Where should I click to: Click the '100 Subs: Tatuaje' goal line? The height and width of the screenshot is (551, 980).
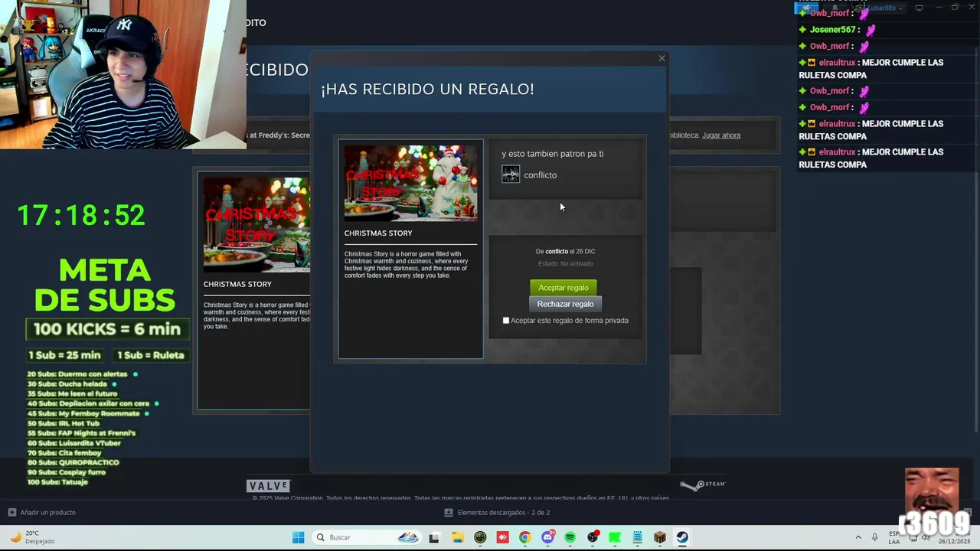tap(57, 482)
